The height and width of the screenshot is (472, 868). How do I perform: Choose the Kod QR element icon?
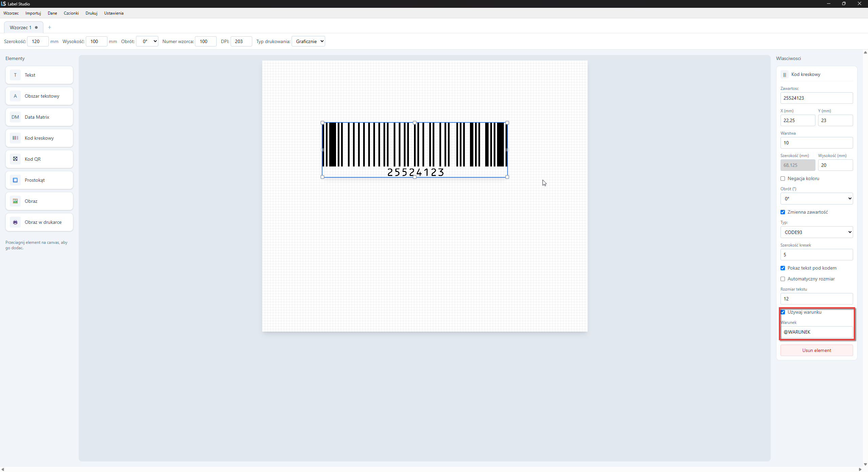click(15, 159)
